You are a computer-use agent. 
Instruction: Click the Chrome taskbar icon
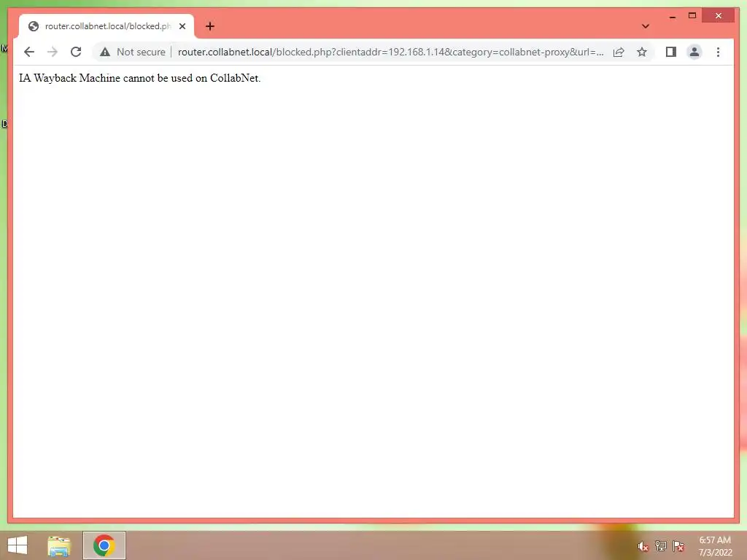[104, 545]
